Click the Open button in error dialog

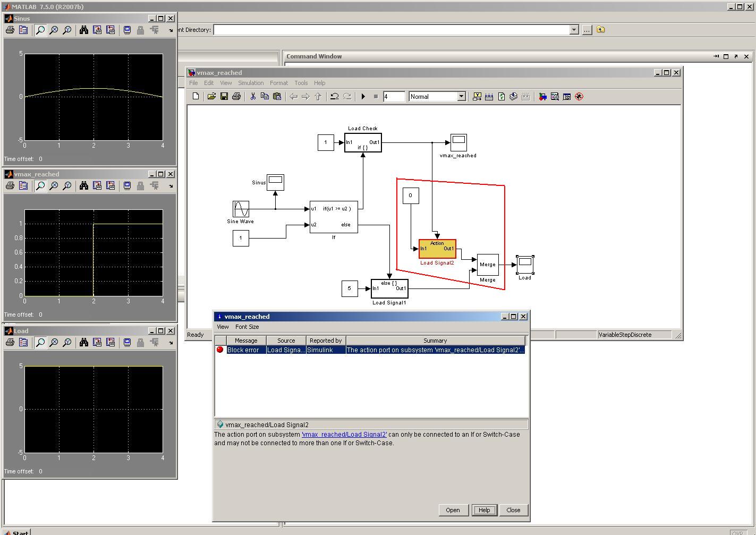[453, 510]
